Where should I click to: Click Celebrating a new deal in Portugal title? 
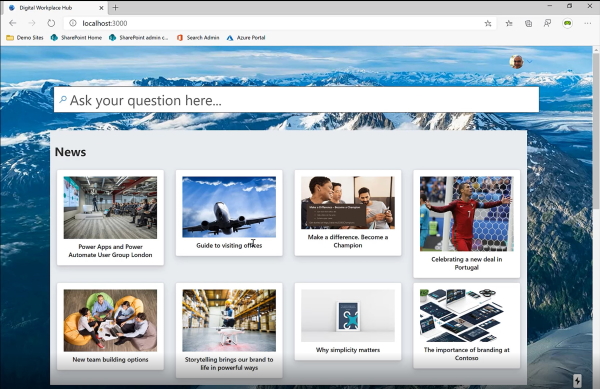pos(466,263)
